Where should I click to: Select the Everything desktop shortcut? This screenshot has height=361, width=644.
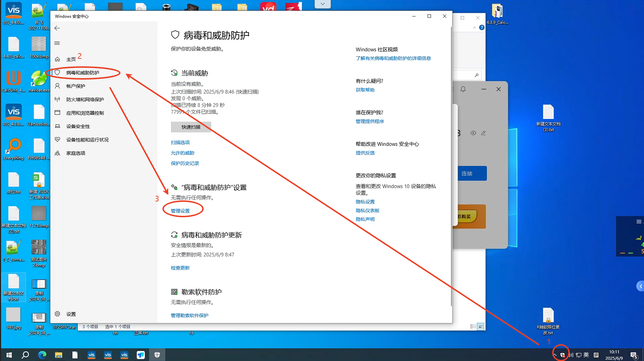pyautogui.click(x=14, y=149)
